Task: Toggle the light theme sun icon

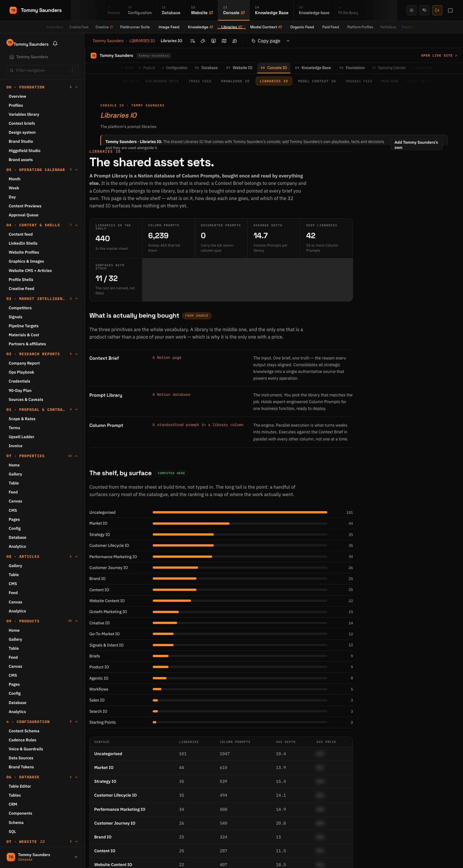Action: [412, 10]
